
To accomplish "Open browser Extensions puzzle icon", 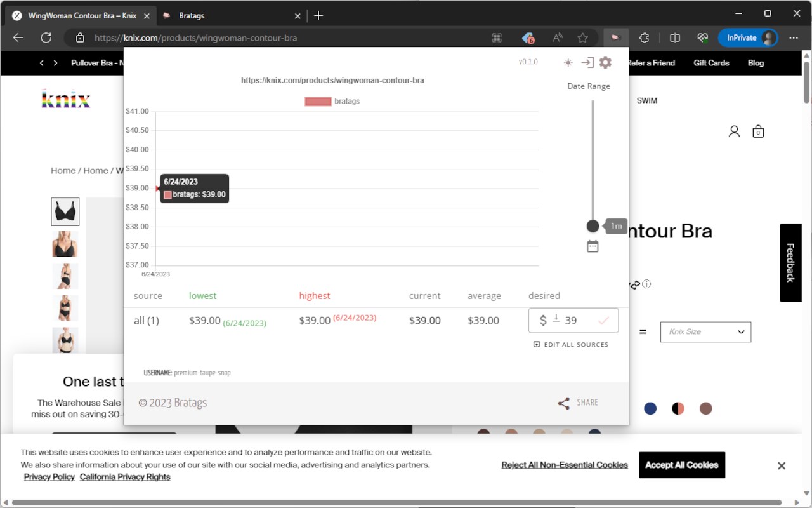I will (644, 37).
